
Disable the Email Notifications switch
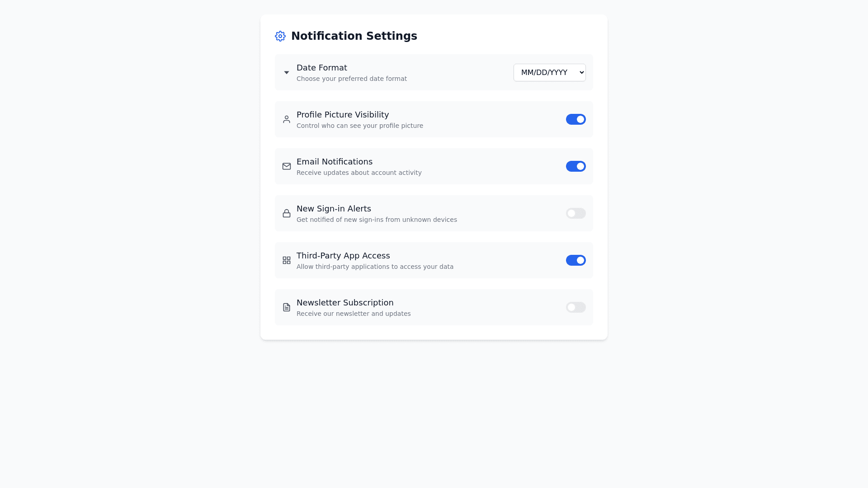point(576,166)
